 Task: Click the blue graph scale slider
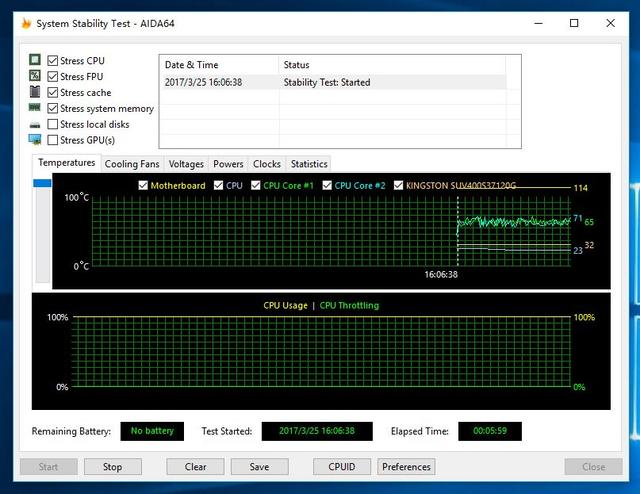42,183
